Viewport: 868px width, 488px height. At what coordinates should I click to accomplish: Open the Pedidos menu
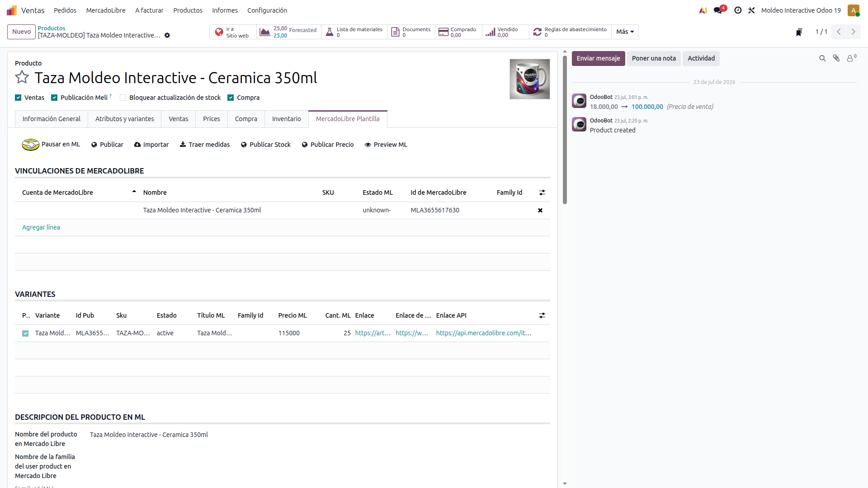click(x=65, y=10)
